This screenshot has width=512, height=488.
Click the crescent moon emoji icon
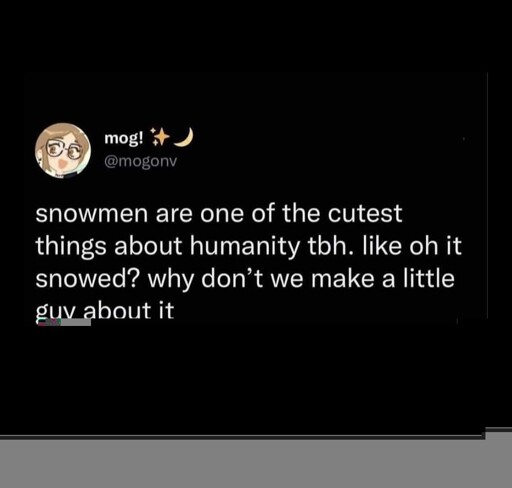184,137
